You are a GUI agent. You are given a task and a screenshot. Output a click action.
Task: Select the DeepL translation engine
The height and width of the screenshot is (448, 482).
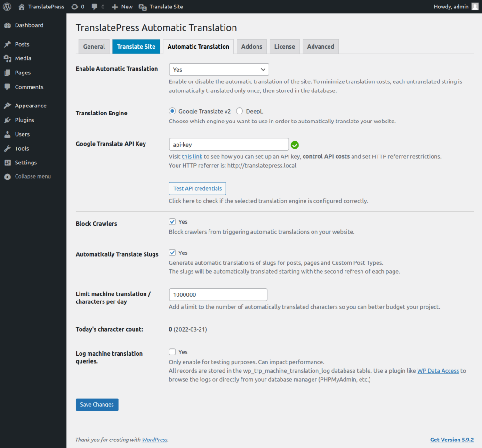point(240,111)
